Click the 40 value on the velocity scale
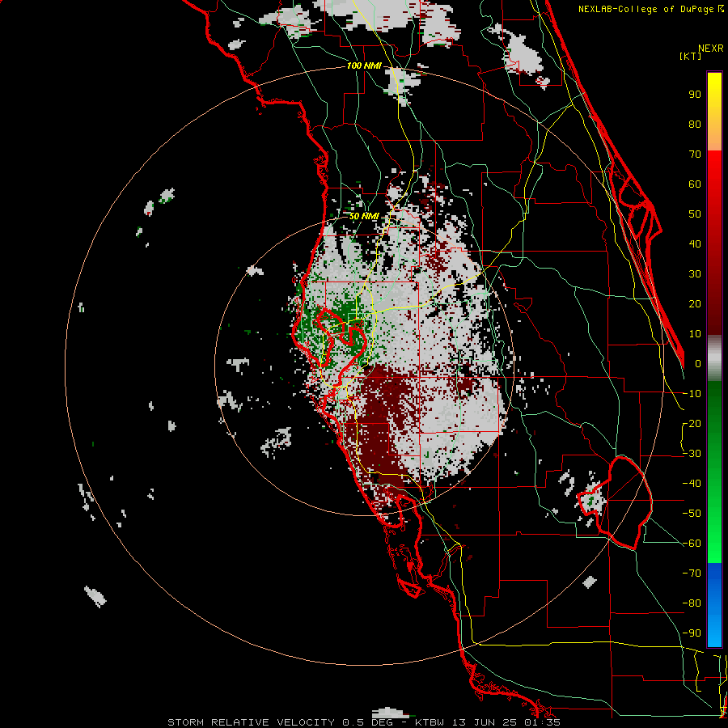 click(x=695, y=243)
